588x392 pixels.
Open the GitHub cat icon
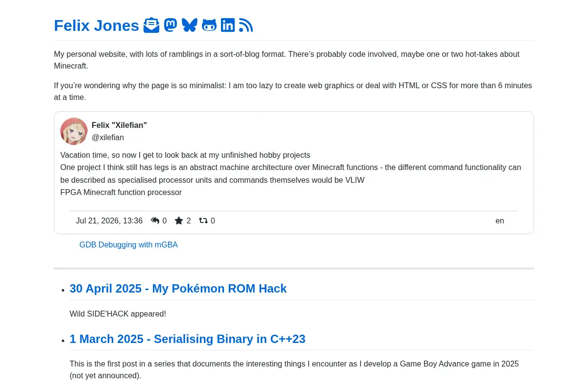tap(209, 25)
